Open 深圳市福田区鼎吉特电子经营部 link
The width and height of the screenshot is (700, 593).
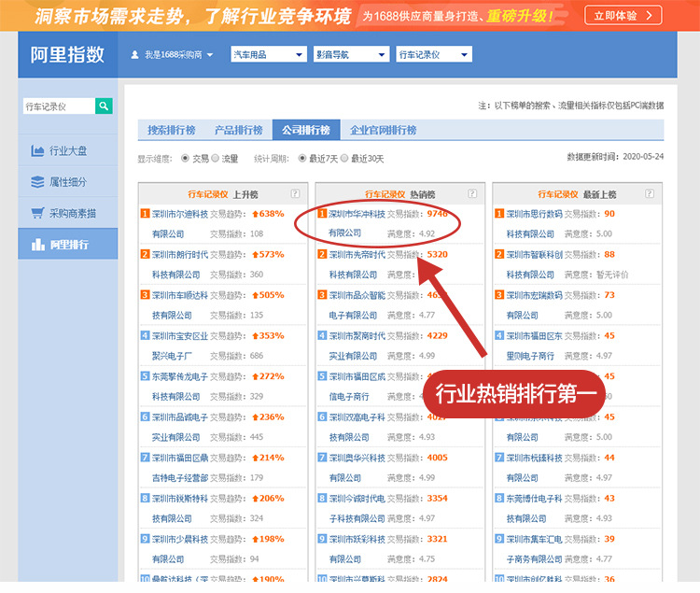point(179,468)
